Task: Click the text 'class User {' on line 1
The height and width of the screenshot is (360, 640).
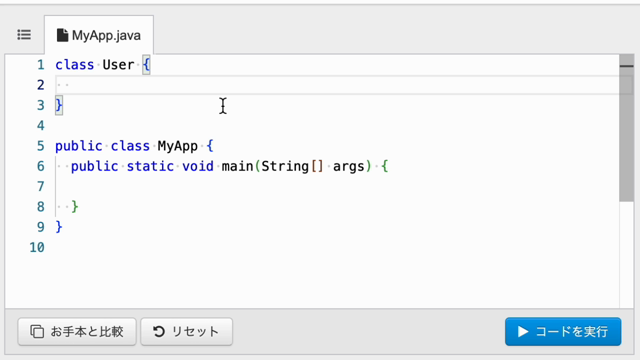Action: 103,65
